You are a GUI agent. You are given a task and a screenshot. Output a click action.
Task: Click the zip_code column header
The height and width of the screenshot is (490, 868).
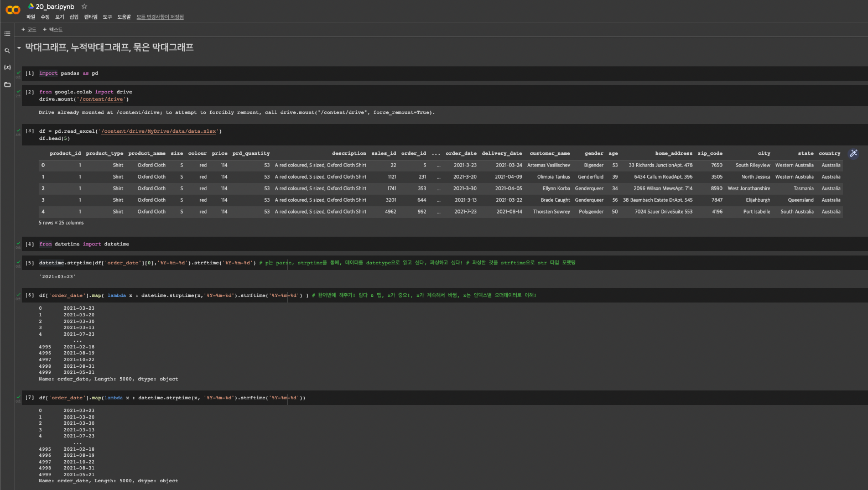[x=710, y=153]
